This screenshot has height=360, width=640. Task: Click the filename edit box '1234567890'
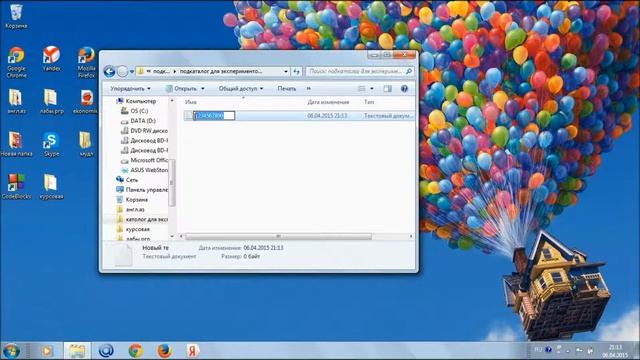click(214, 116)
